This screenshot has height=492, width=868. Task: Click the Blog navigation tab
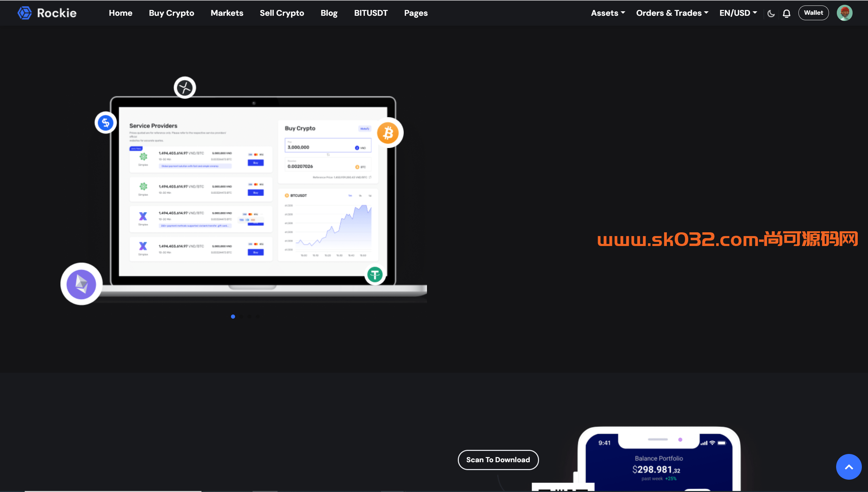pos(329,13)
